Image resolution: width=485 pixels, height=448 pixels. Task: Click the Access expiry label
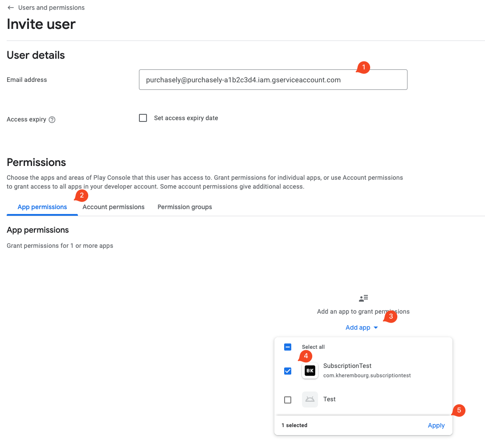tap(26, 120)
